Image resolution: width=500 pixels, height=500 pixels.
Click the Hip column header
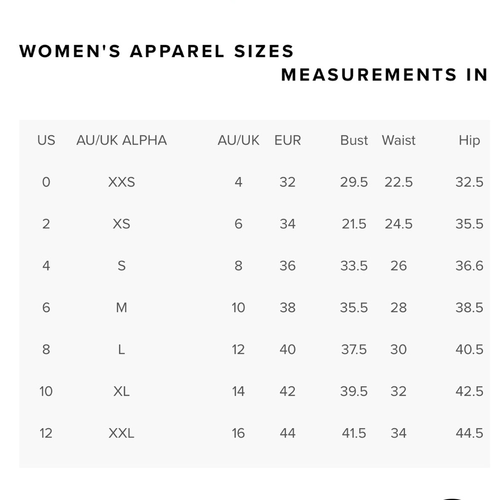[x=469, y=141]
